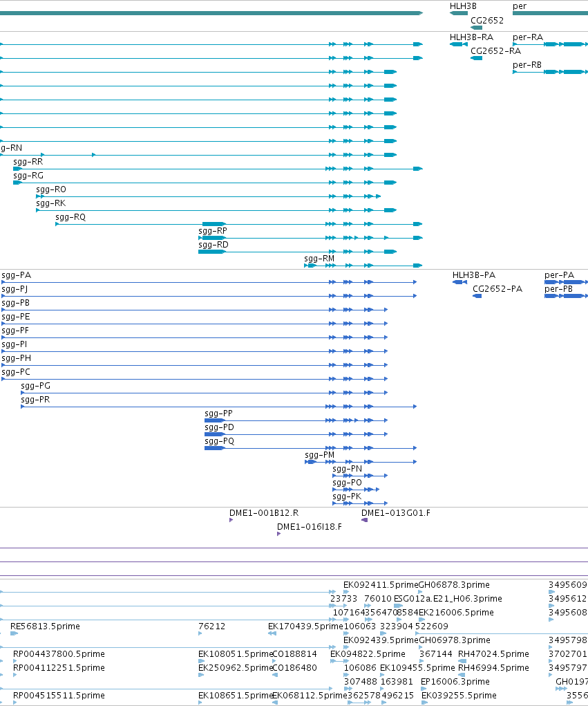Select the sgg-RP transcript label
Screen dimensions: 588x706
213,231
